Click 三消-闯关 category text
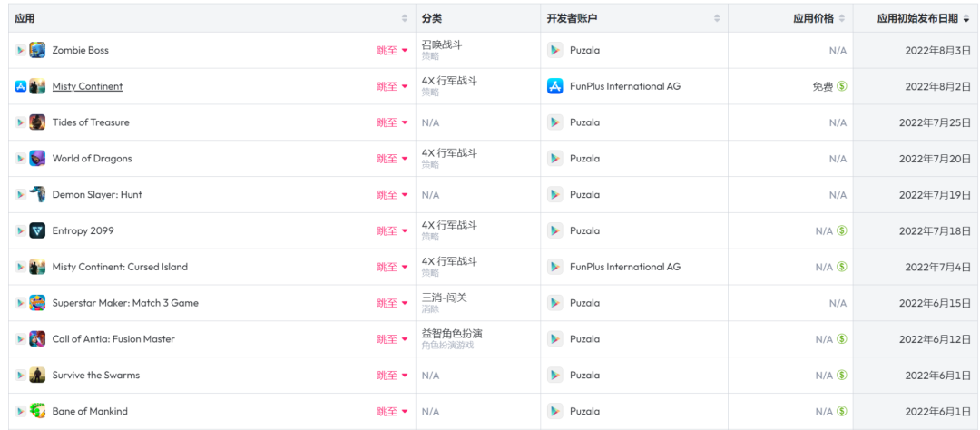This screenshot has height=430, width=980. pyautogui.click(x=445, y=298)
